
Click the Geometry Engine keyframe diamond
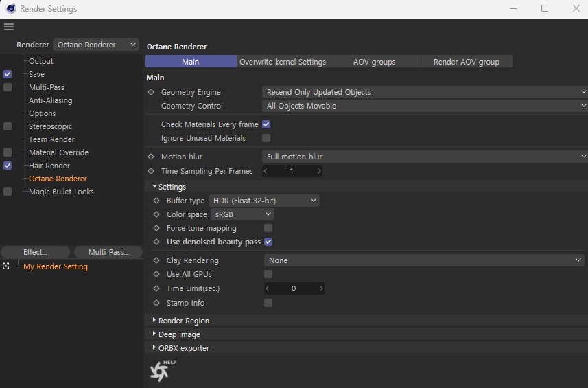click(x=152, y=92)
